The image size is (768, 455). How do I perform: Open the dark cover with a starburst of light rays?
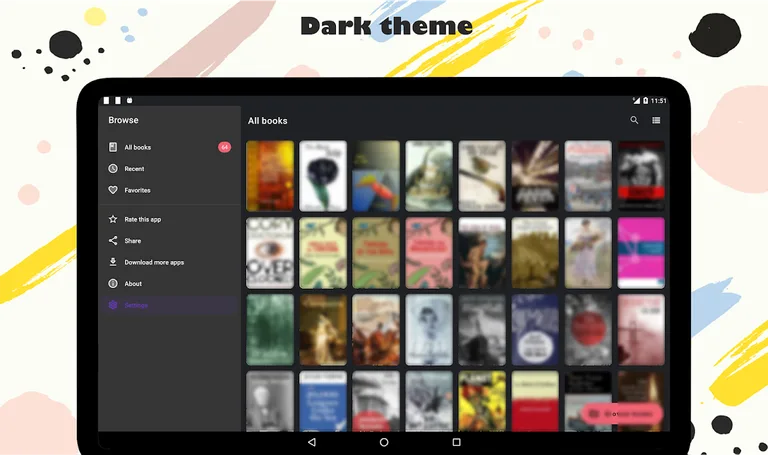[x=535, y=176]
